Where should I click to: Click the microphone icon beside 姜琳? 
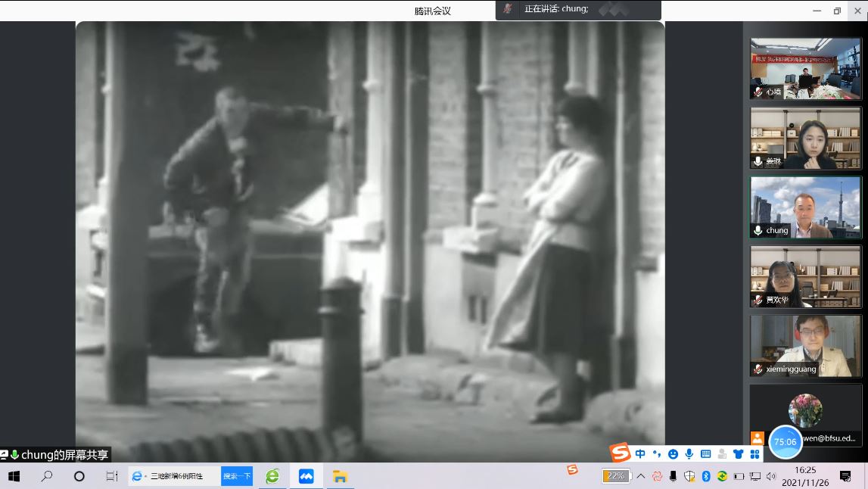tap(758, 161)
